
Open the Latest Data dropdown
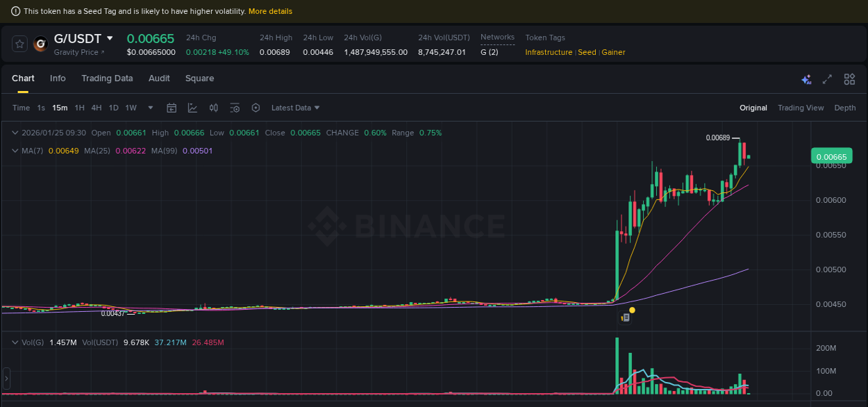pyautogui.click(x=294, y=108)
